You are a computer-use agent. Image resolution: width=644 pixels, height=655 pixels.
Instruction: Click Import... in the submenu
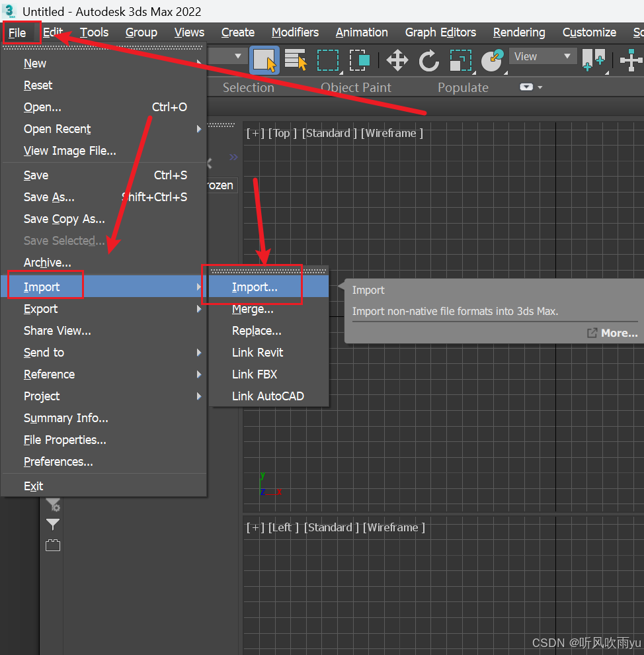tap(269, 287)
